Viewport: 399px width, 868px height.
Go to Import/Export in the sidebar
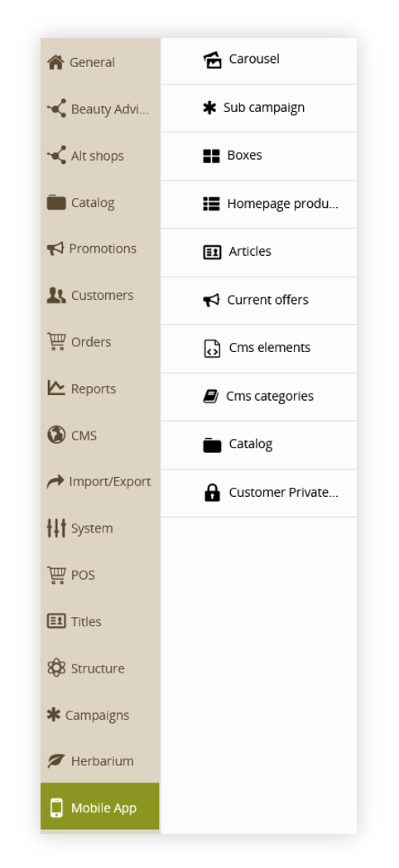pyautogui.click(x=100, y=481)
